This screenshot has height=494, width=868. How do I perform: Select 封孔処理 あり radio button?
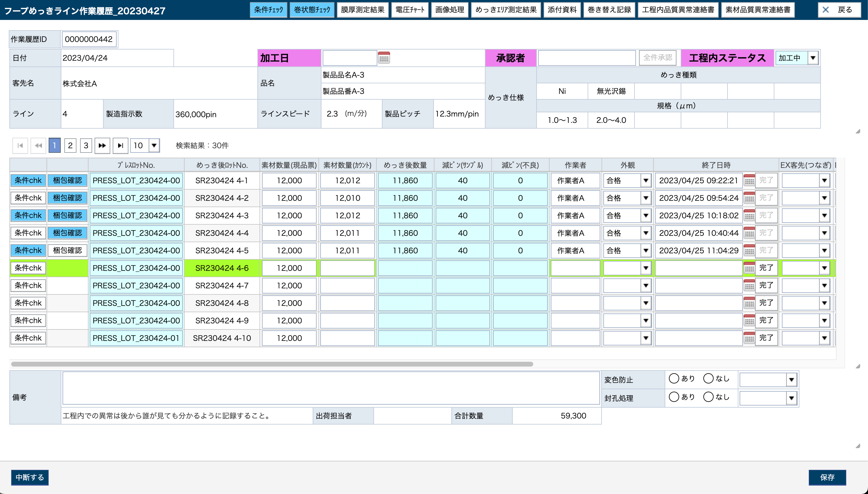(x=673, y=397)
